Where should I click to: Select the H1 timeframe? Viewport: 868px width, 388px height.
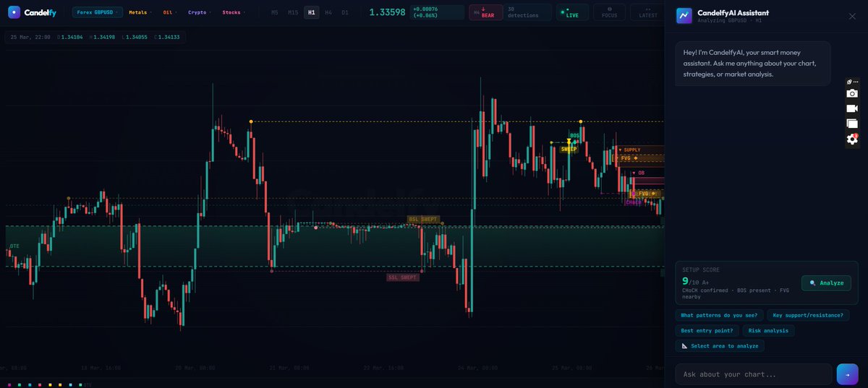tap(311, 12)
